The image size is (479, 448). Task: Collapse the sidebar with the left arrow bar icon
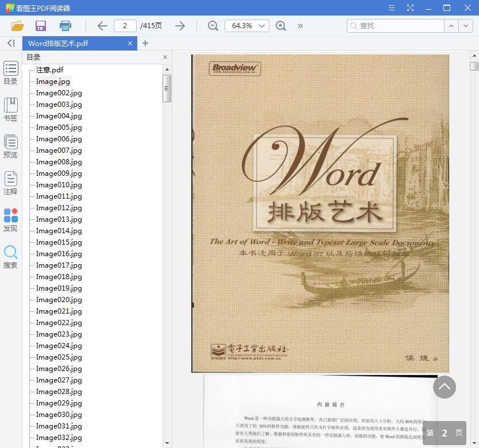pyautogui.click(x=11, y=44)
